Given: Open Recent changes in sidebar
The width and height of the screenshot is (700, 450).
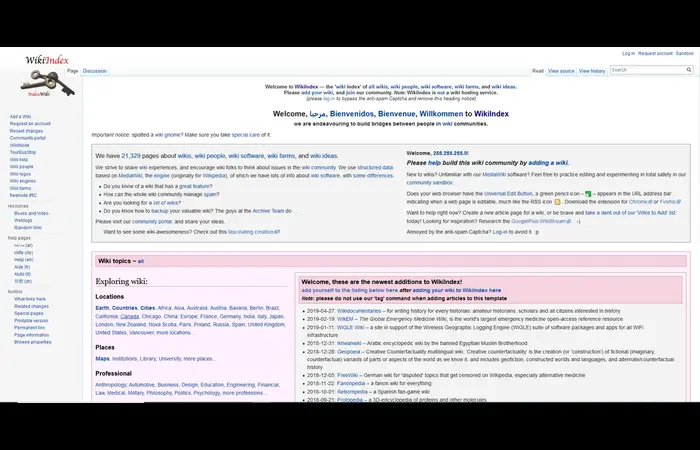Looking at the screenshot, I should tap(26, 131).
